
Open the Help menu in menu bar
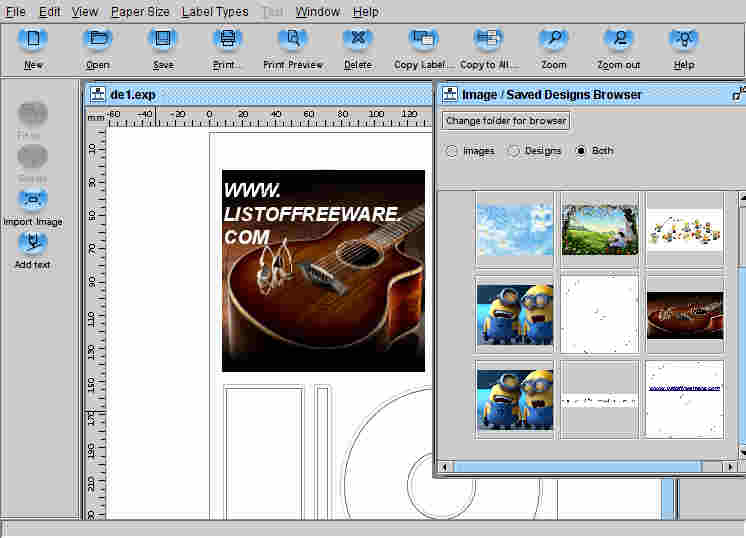coord(365,11)
